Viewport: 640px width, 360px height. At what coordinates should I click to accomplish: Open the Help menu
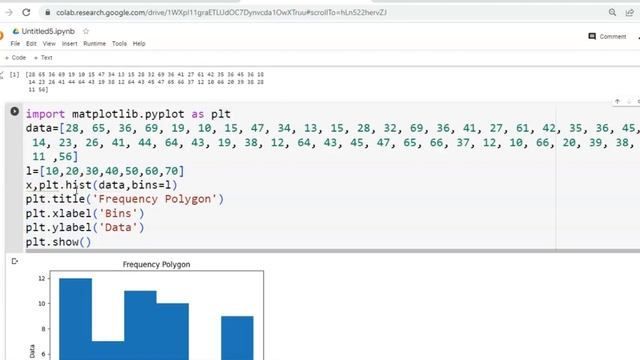pos(139,44)
